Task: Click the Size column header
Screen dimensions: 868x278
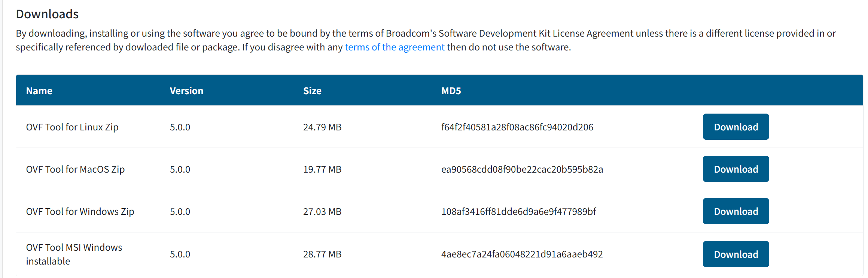Action: (312, 91)
